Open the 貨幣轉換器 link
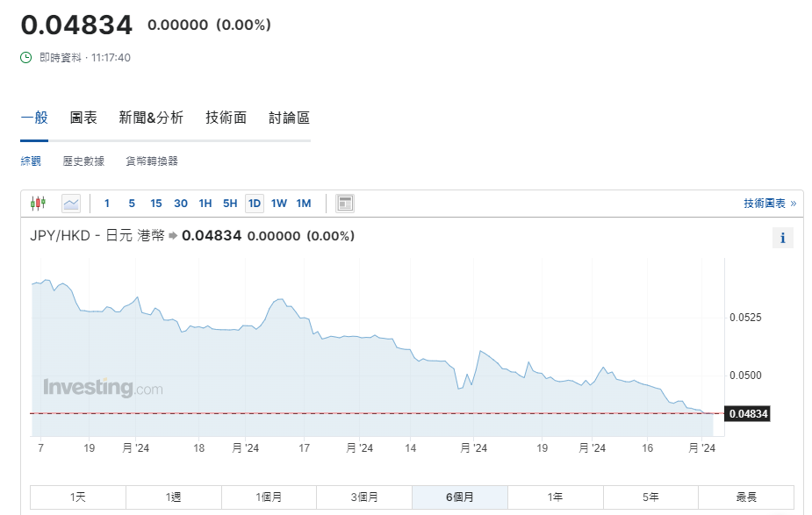Image resolution: width=812 pixels, height=515 pixels. click(152, 161)
